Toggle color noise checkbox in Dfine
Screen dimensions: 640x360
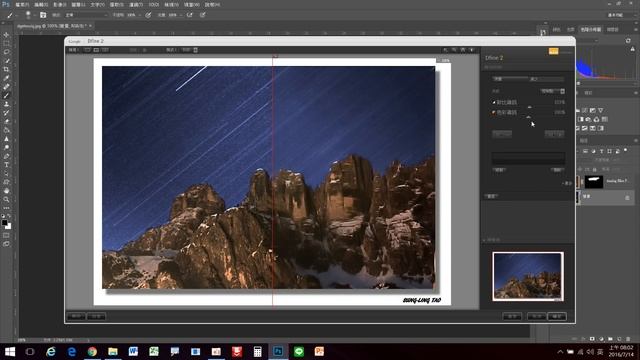(x=494, y=112)
